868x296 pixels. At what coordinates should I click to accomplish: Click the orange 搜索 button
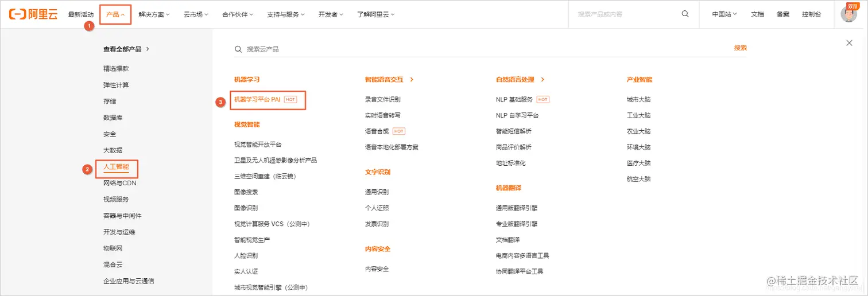(x=741, y=48)
